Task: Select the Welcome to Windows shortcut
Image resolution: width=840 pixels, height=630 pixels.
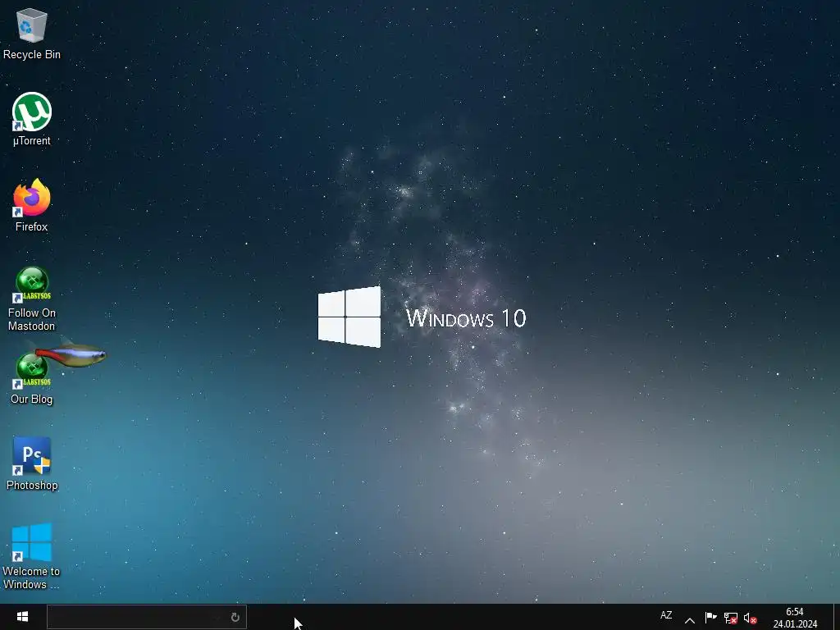Action: tap(32, 557)
